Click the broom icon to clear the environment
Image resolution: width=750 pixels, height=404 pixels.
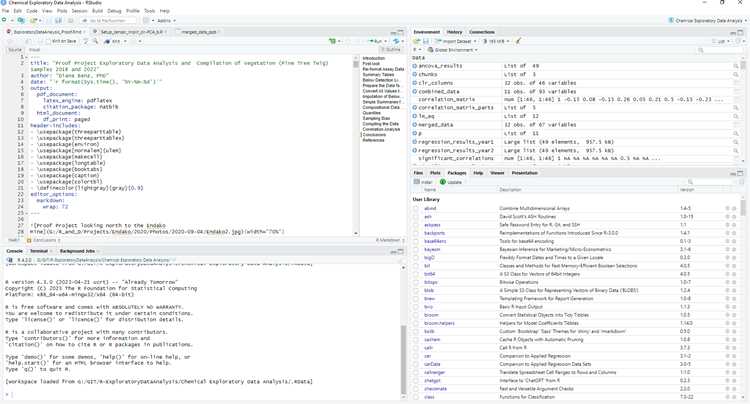pyautogui.click(x=518, y=41)
